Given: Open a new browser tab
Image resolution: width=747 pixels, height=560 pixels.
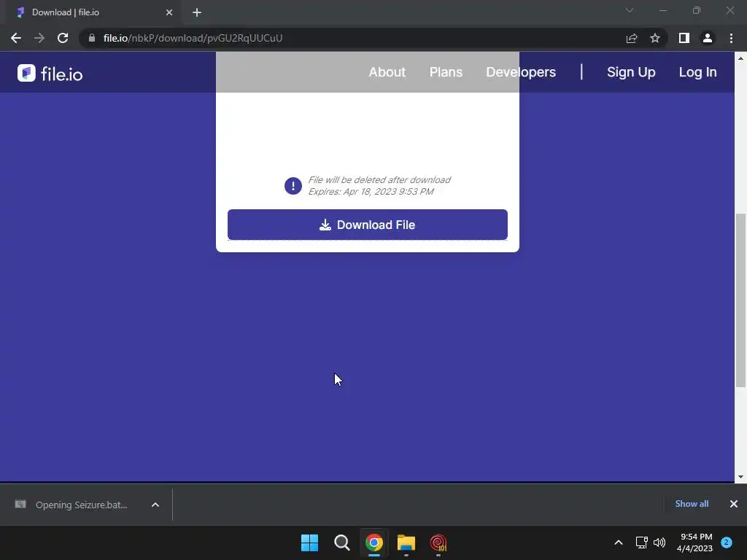Looking at the screenshot, I should coord(197,12).
